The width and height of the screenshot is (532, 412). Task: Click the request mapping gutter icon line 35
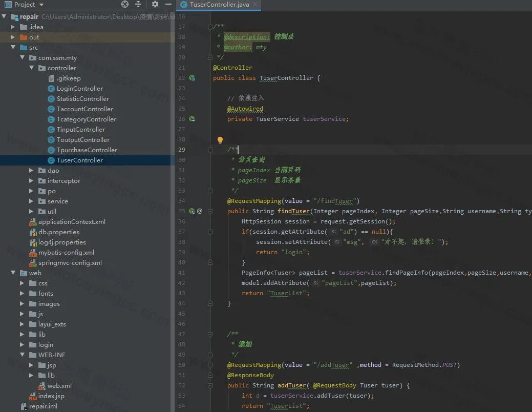tap(191, 211)
